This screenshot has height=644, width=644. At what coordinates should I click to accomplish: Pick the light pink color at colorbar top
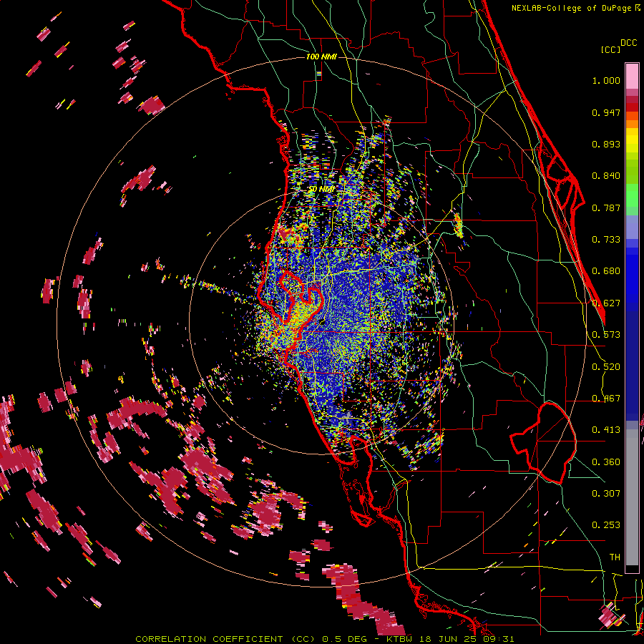pyautogui.click(x=632, y=76)
